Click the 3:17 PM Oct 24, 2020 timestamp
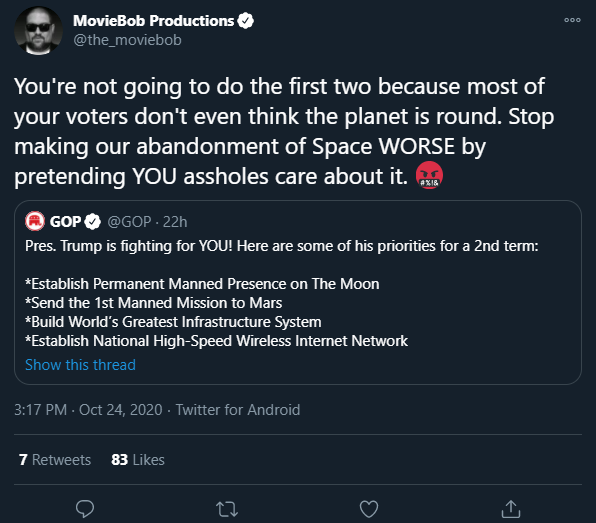 (x=88, y=410)
